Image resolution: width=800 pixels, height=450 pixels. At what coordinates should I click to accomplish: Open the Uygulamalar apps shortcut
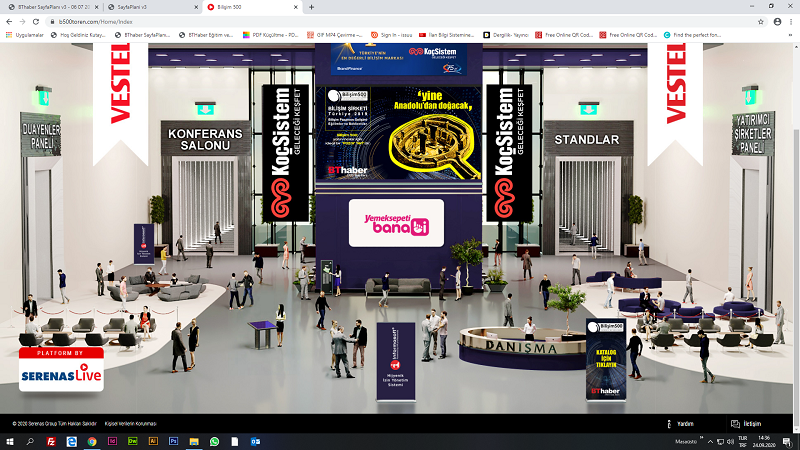(24, 35)
